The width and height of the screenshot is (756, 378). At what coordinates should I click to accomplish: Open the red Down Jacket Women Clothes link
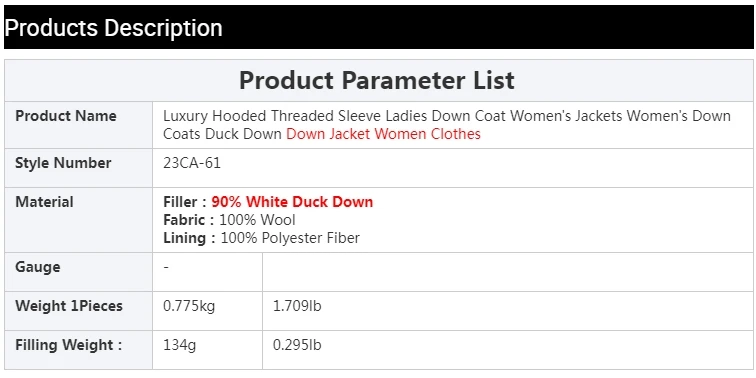tap(383, 134)
